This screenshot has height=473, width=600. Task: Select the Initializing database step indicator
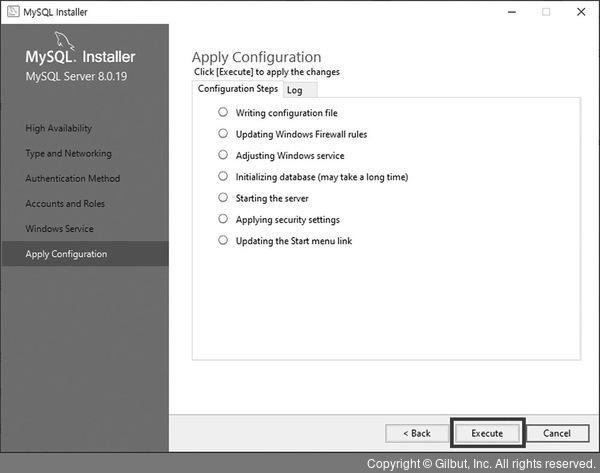click(x=223, y=176)
